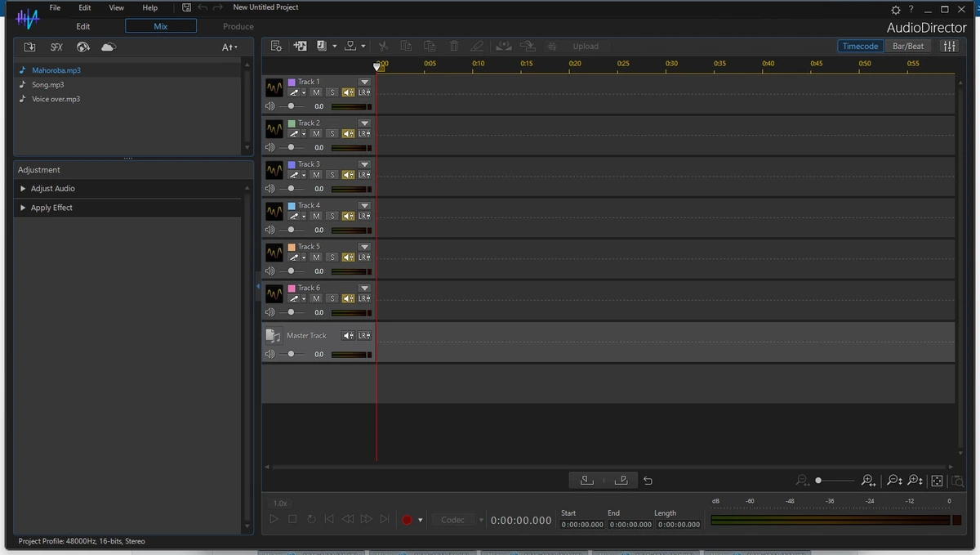Adjust the Master Track volume slider
Screen dimensions: 980x555
(x=291, y=354)
